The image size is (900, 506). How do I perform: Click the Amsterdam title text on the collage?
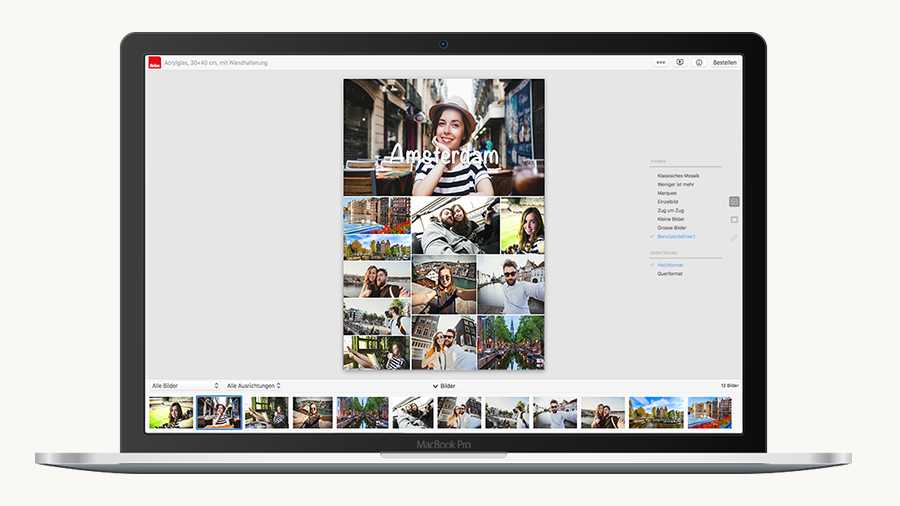click(443, 155)
